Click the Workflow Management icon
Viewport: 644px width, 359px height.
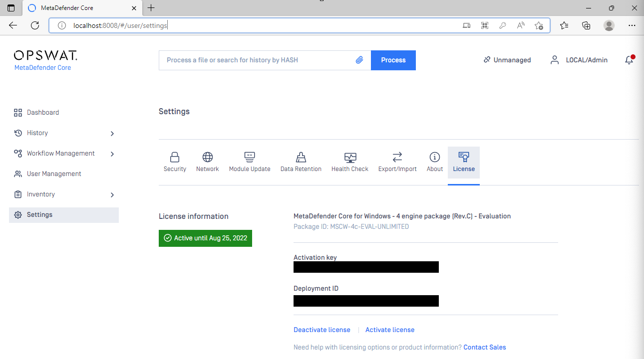[x=18, y=154]
